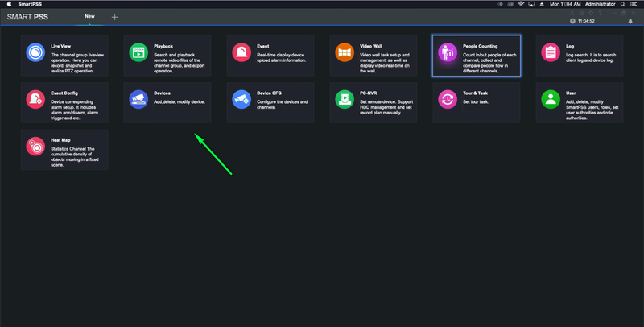This screenshot has height=327, width=644.
Task: Open the PC-NVR green icon
Action: point(345,99)
